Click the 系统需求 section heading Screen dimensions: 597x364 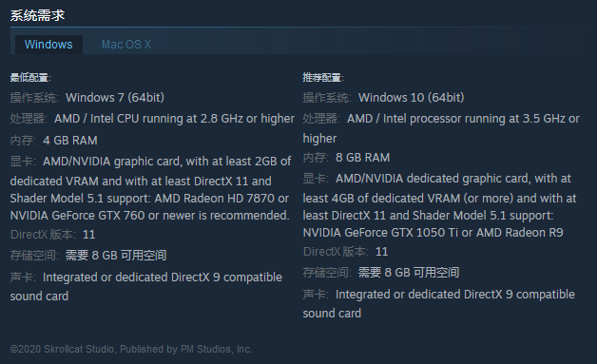coord(37,15)
